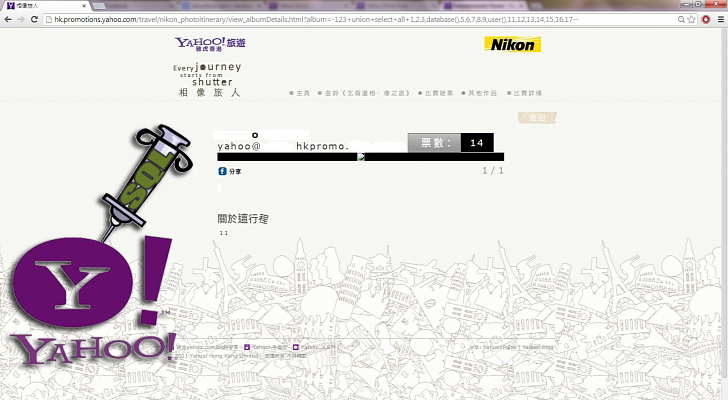The image size is (728, 400).
Task: Click the vote count 14
Action: 477,143
